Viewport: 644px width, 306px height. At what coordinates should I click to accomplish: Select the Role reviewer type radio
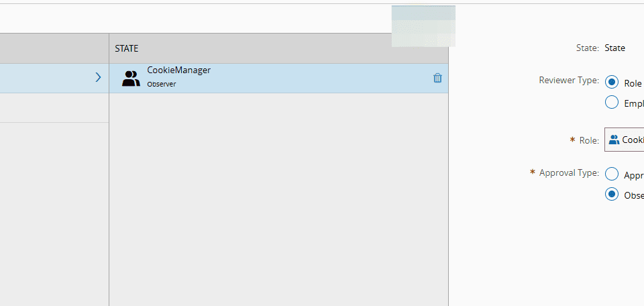612,83
